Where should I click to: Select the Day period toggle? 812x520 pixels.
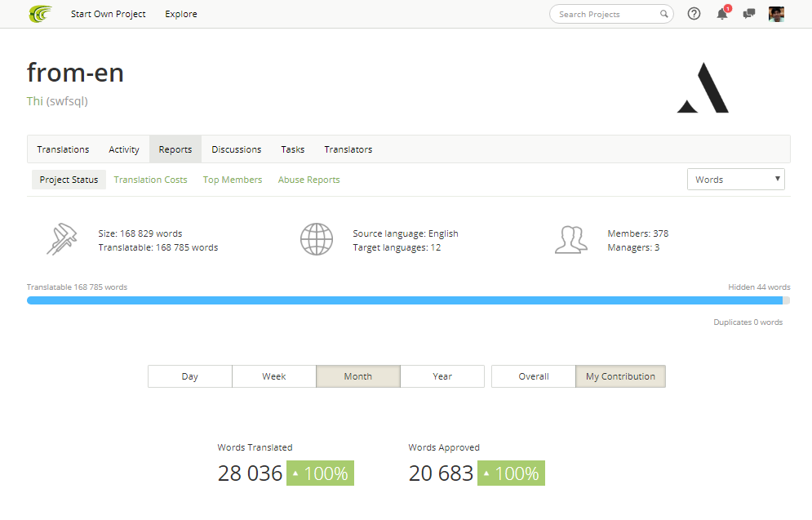189,376
